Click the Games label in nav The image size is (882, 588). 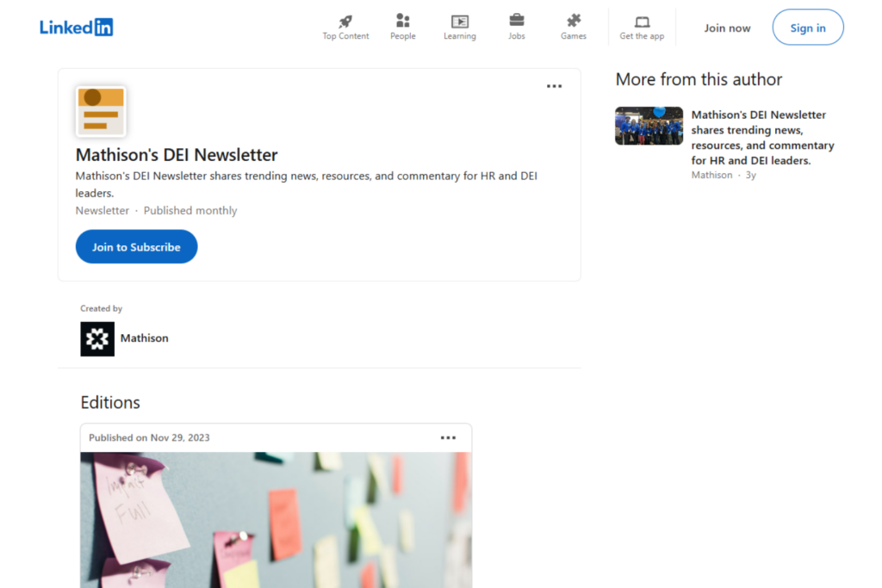pyautogui.click(x=573, y=36)
